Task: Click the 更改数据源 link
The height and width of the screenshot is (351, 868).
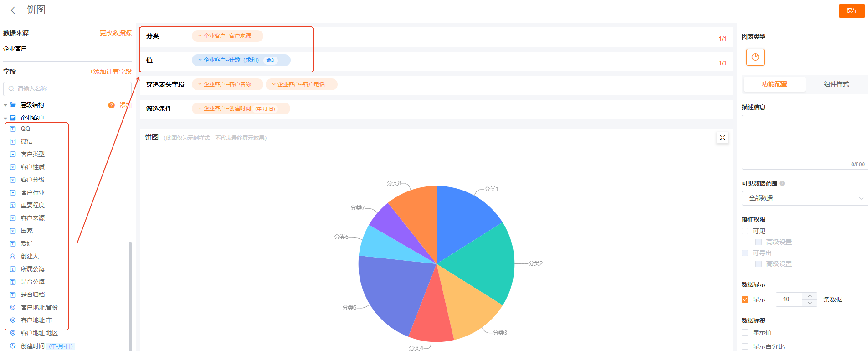Action: [115, 33]
